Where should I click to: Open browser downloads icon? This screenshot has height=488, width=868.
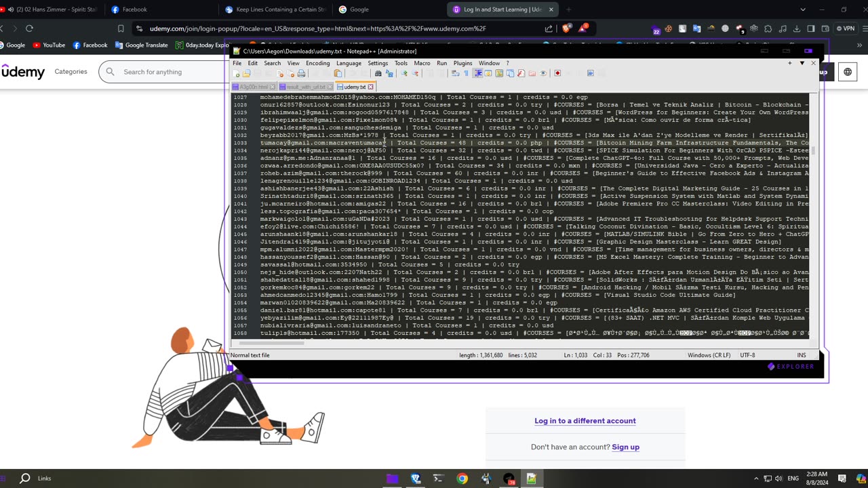pyautogui.click(x=796, y=28)
